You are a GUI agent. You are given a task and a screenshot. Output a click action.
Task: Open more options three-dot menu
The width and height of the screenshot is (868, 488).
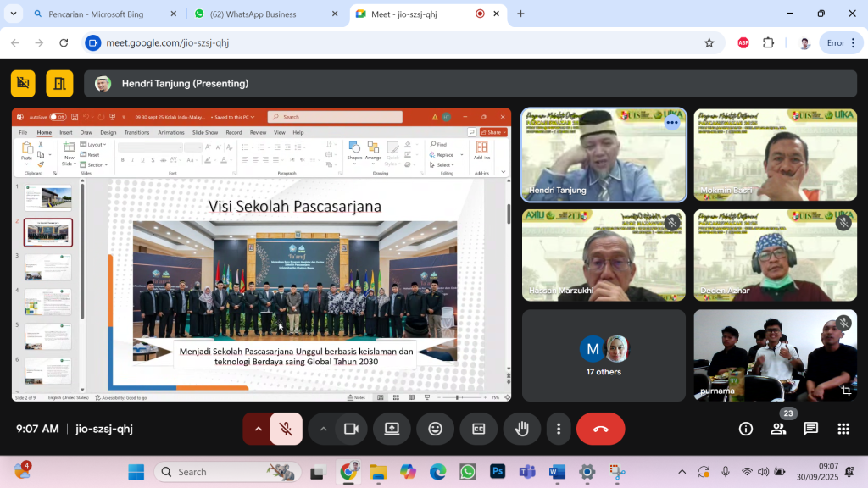click(558, 429)
